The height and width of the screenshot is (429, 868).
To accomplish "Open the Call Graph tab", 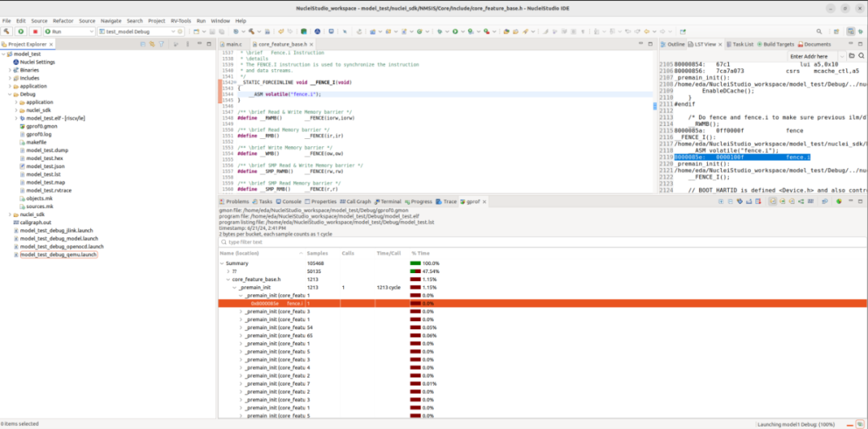I will click(x=355, y=202).
